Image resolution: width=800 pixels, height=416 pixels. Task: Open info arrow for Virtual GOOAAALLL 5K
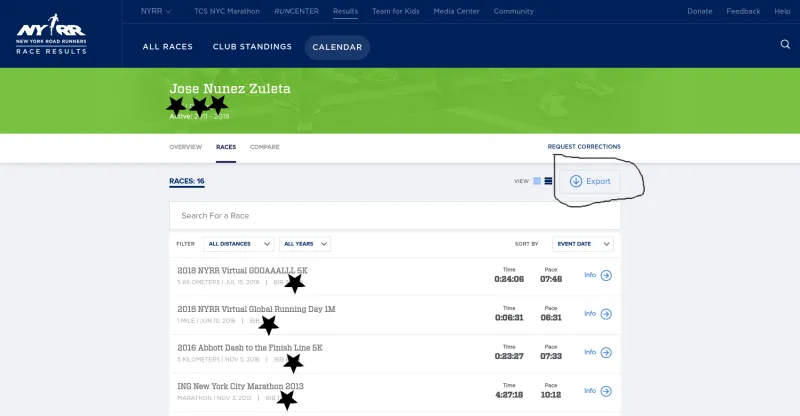[606, 276]
